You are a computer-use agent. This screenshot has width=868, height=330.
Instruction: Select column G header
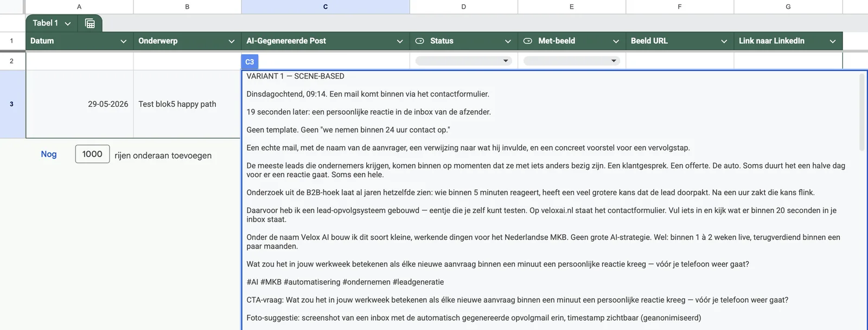point(788,7)
